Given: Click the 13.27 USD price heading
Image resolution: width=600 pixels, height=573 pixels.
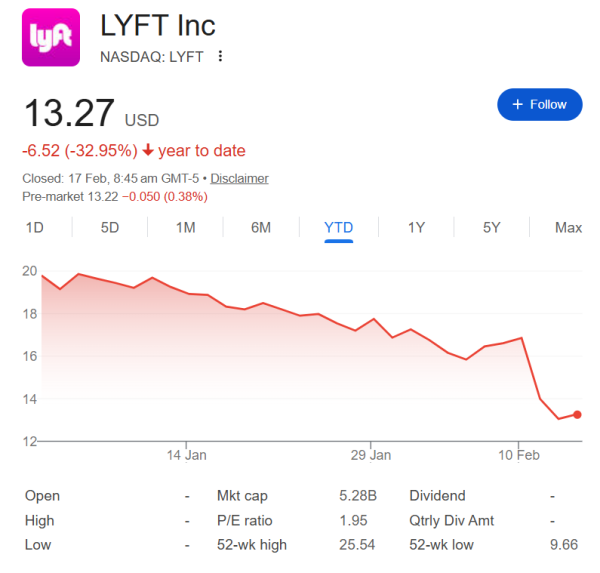Looking at the screenshot, I should (70, 112).
